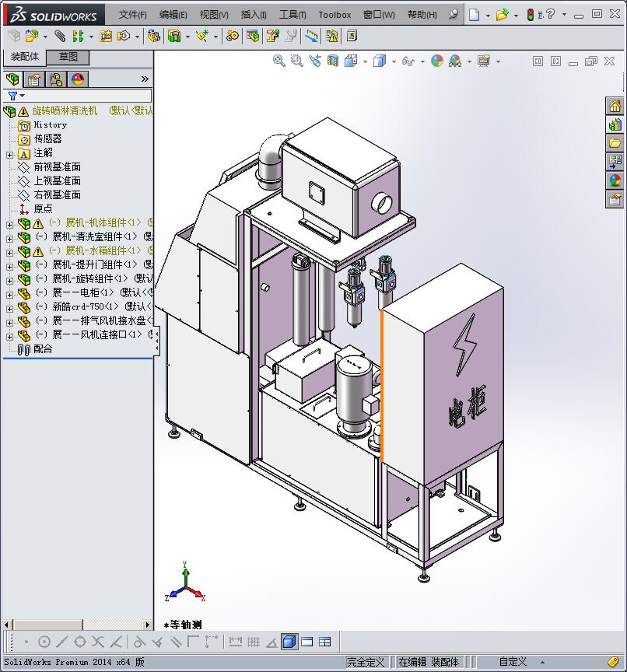Click the Linear Component Pattern icon

pos(78,36)
